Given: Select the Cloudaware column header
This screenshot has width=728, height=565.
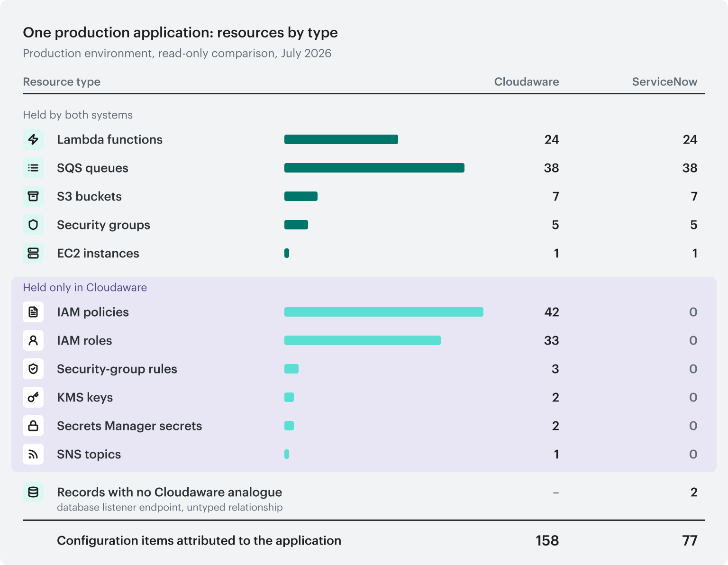Looking at the screenshot, I should 527,82.
